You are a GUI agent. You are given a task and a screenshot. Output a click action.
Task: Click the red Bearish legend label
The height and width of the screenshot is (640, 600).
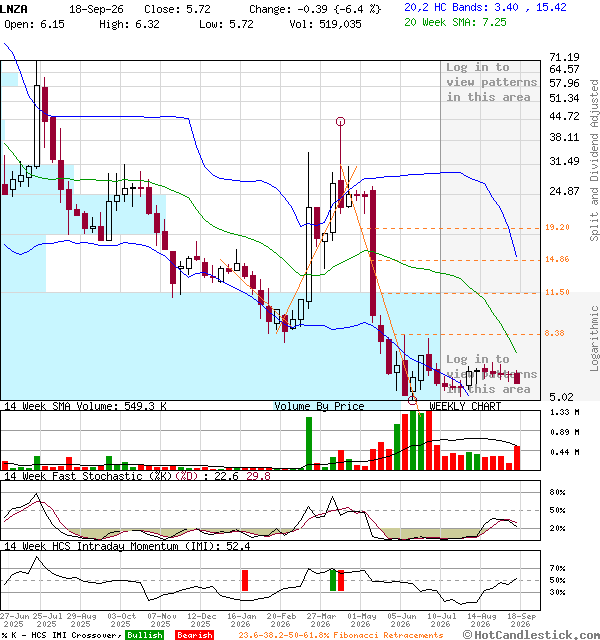[x=194, y=635]
